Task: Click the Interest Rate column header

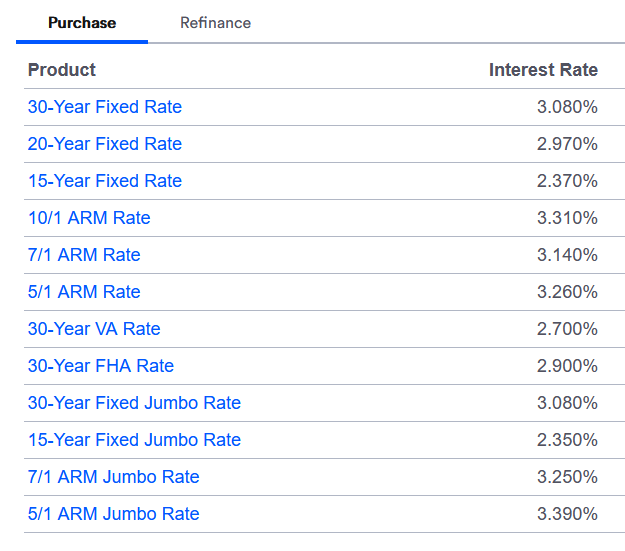Action: click(x=543, y=70)
